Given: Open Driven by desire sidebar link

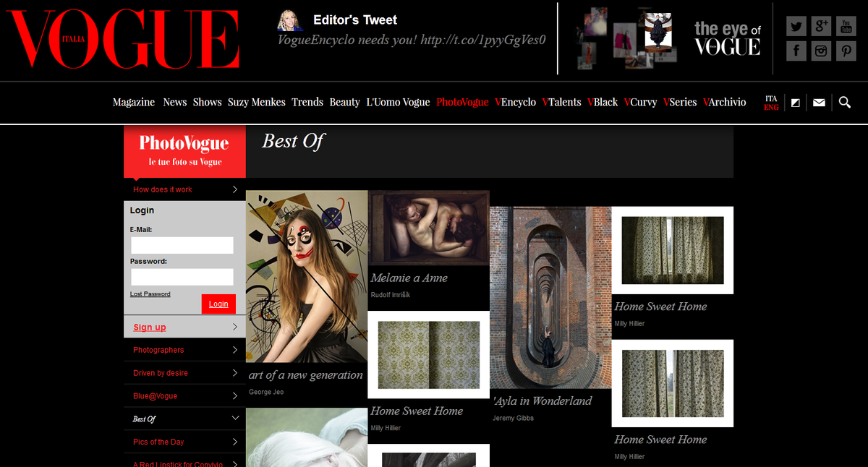Looking at the screenshot, I should [161, 373].
